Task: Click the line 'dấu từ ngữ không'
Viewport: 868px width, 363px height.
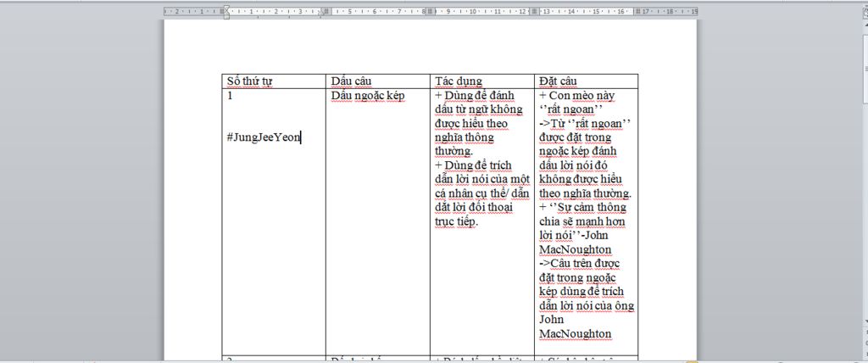Action: pyautogui.click(x=478, y=109)
